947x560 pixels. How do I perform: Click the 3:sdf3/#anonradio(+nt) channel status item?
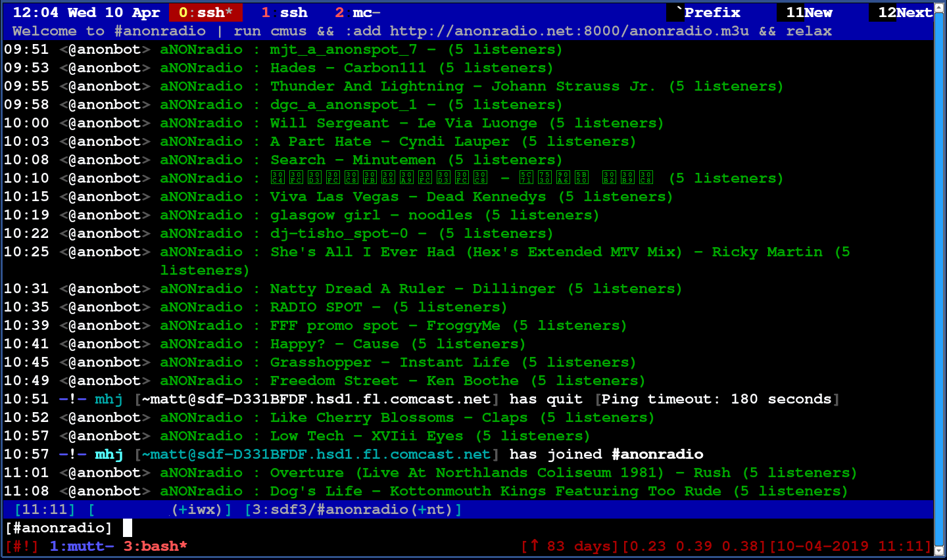[x=352, y=509]
